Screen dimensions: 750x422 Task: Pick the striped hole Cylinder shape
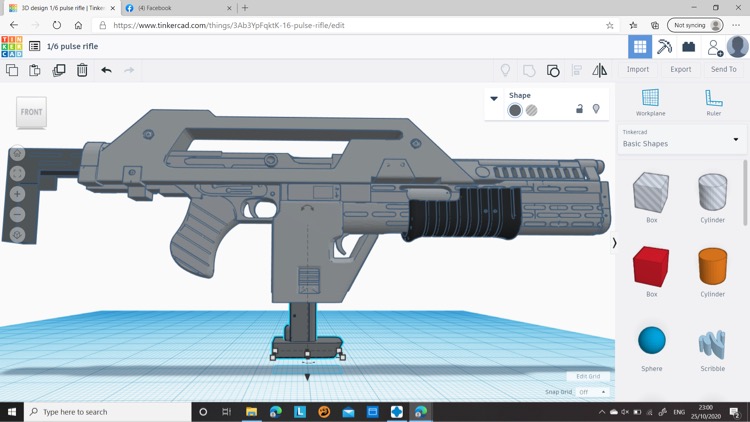pos(713,192)
